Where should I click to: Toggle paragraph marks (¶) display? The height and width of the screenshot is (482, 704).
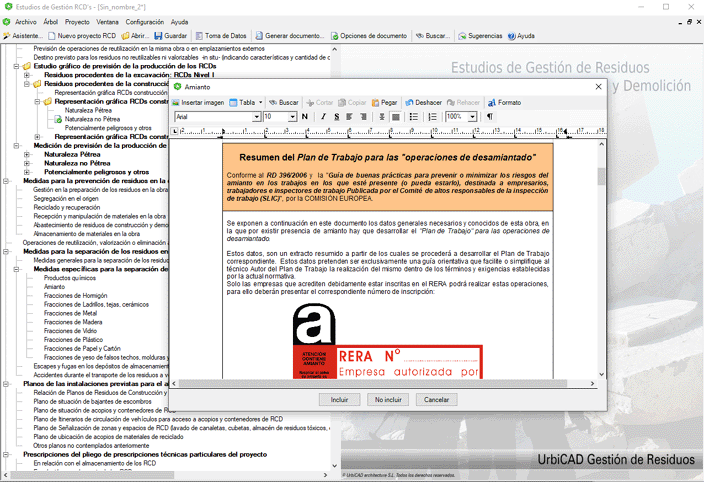click(x=490, y=117)
